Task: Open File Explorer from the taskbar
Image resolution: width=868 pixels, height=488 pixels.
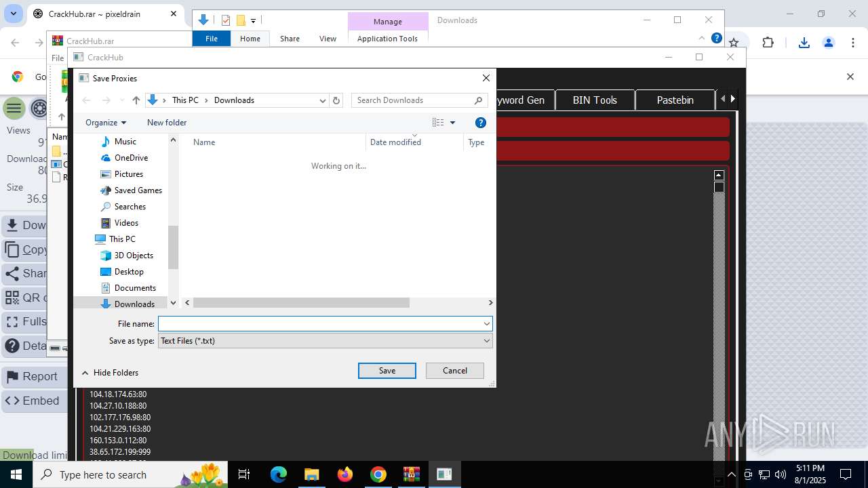Action: point(311,474)
